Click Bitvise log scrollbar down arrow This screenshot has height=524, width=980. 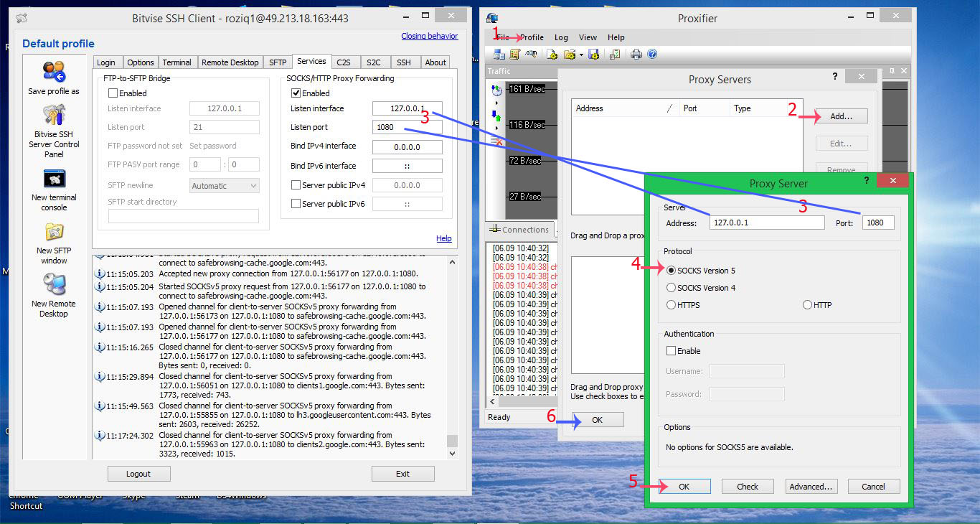(x=452, y=454)
